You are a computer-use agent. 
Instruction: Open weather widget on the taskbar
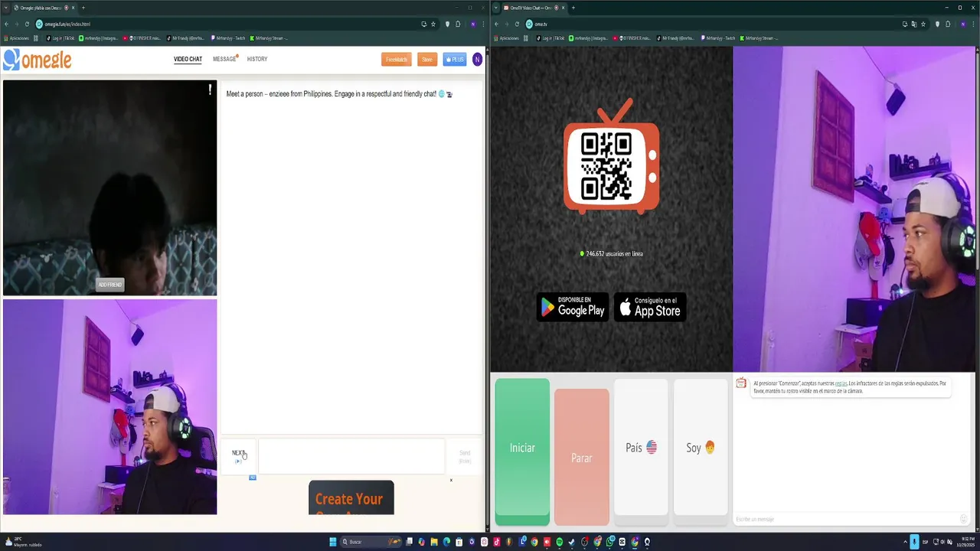pyautogui.click(x=23, y=542)
